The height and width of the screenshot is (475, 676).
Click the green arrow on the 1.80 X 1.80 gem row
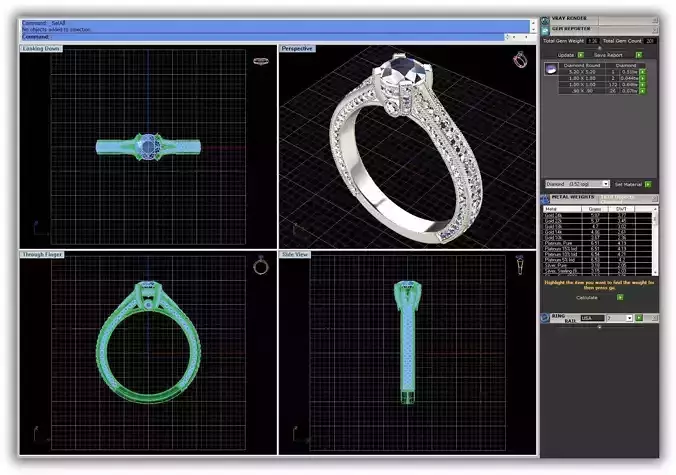[x=642, y=78]
